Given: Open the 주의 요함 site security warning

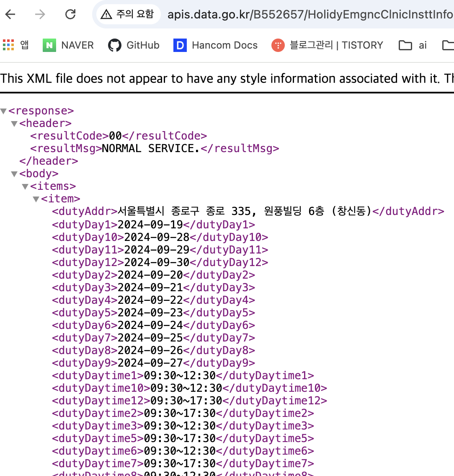Looking at the screenshot, I should click(x=128, y=14).
